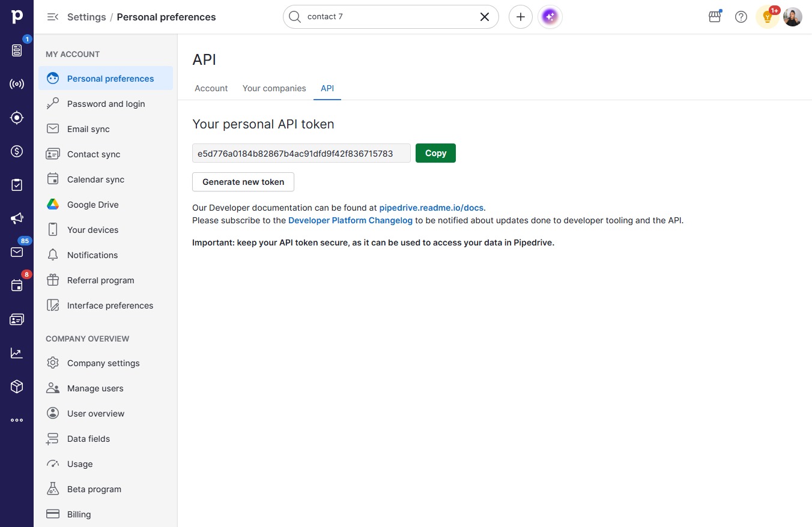This screenshot has height=527, width=812.
Task: Open Usage page
Action: [x=106, y=464]
